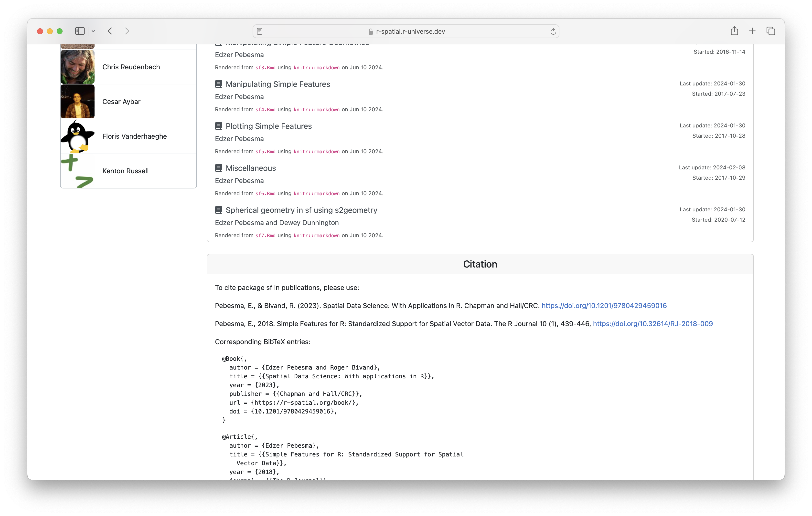Open the Manipulating Simple Features vignette
812x516 pixels.
click(278, 84)
